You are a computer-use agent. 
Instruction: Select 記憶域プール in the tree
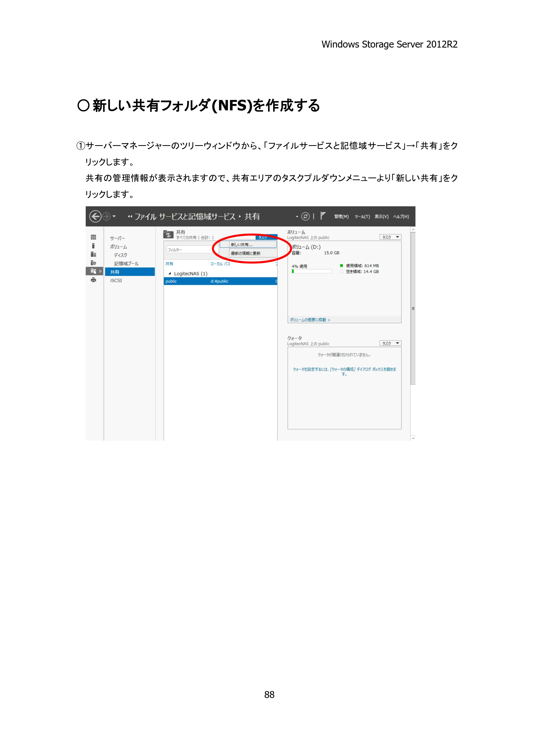tap(126, 264)
